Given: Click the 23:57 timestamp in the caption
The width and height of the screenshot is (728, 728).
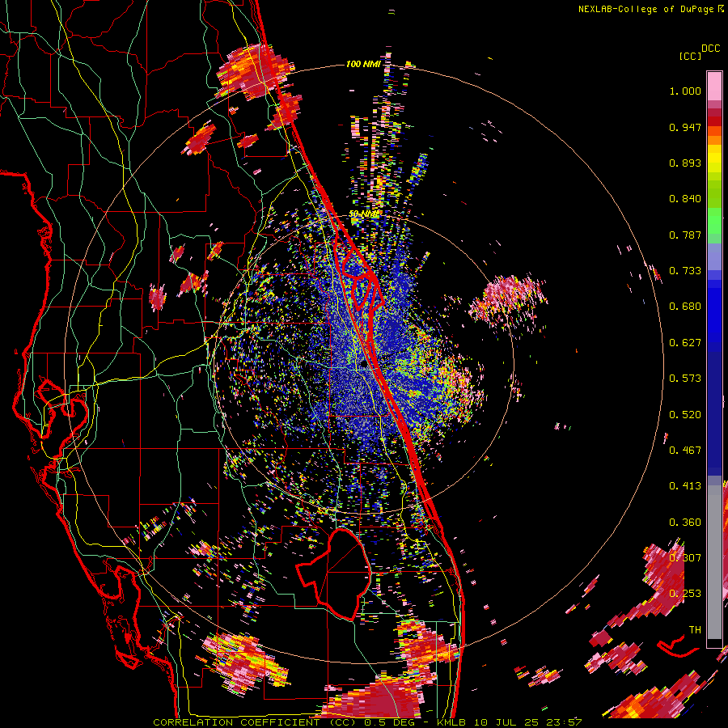Looking at the screenshot, I should [x=564, y=722].
